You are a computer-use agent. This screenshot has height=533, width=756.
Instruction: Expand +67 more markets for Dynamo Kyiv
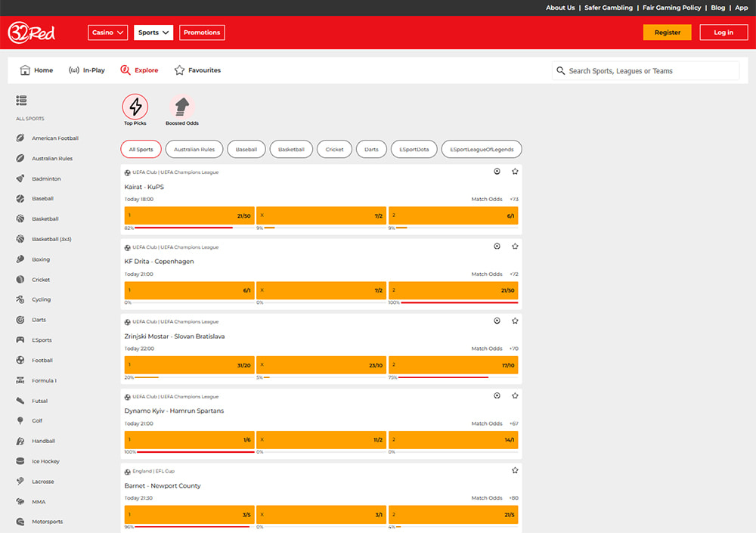pos(514,423)
